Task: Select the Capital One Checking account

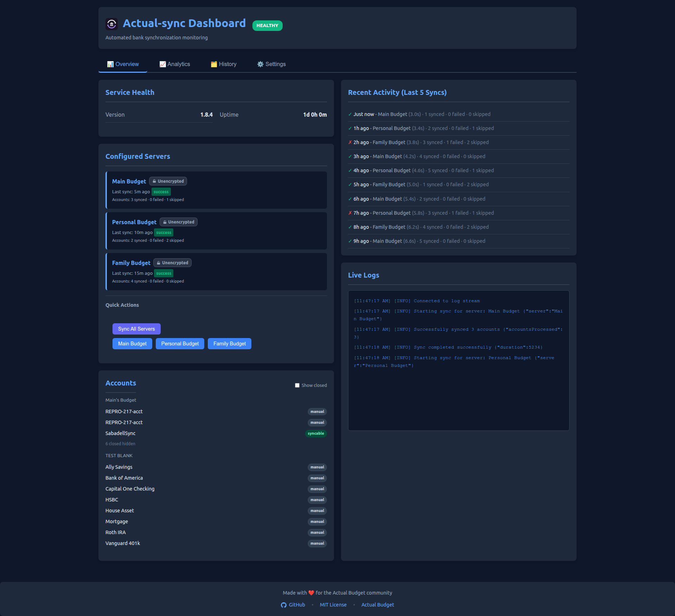Action: tap(216, 489)
